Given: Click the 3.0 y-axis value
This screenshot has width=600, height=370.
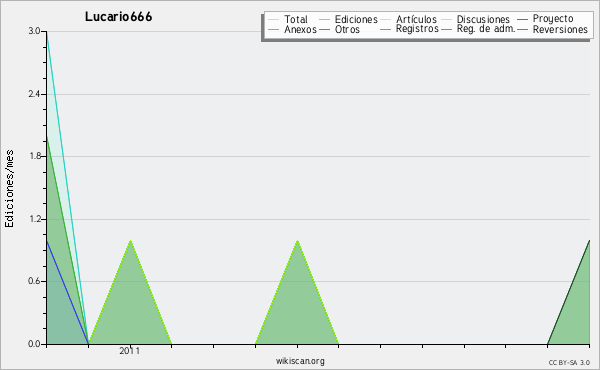Looking at the screenshot, I should [34, 31].
